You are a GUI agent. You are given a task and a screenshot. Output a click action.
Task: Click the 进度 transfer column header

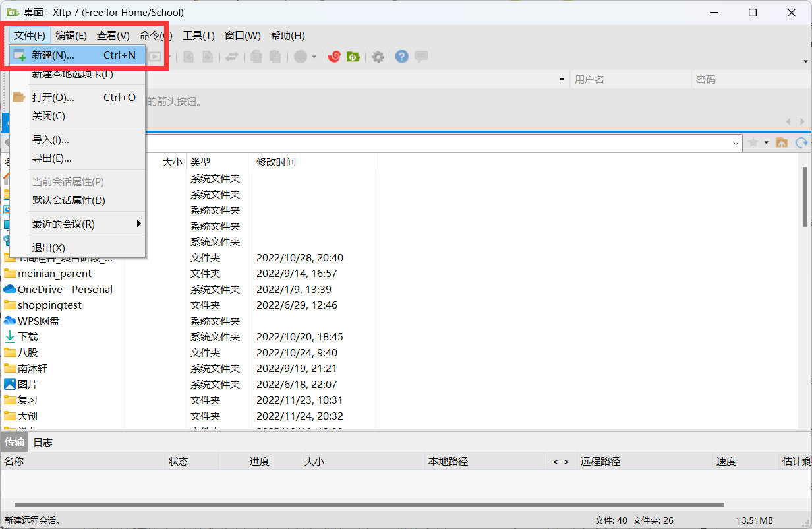259,462
